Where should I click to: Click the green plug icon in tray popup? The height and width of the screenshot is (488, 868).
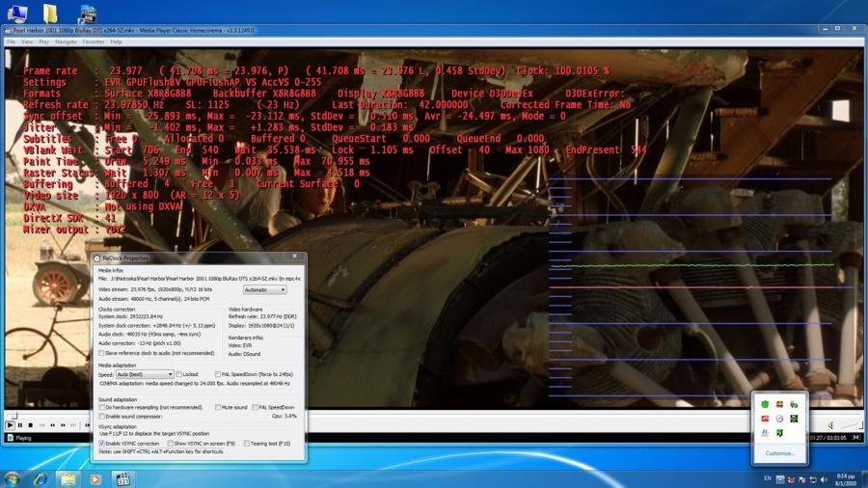794,404
